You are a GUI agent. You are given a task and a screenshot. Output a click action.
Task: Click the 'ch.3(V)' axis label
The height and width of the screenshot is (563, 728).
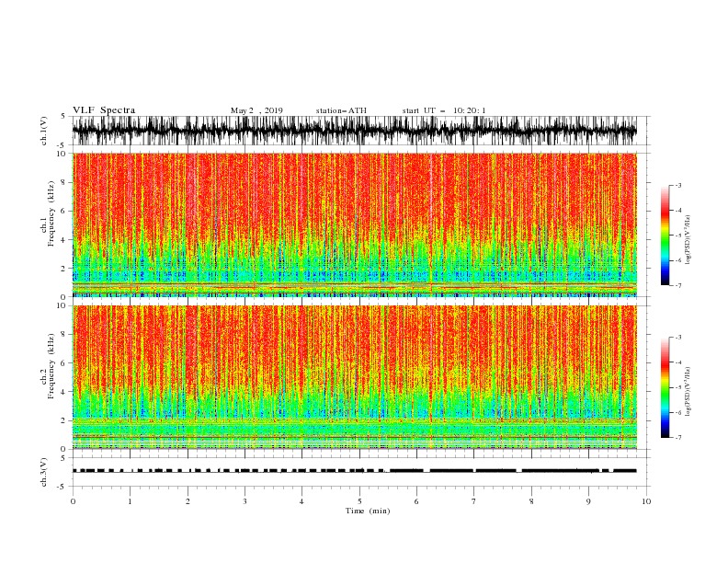coord(44,472)
